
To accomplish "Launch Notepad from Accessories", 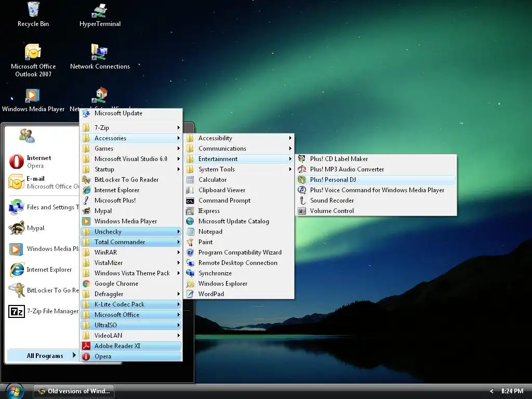I will (239, 232).
